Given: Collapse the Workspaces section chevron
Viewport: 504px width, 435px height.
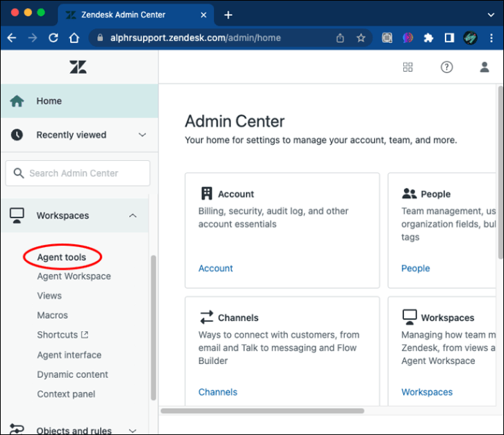Looking at the screenshot, I should (133, 216).
